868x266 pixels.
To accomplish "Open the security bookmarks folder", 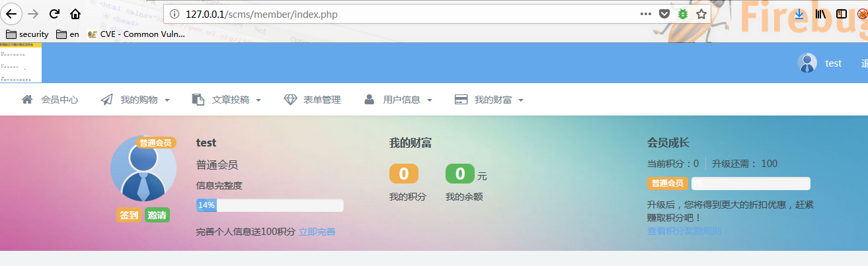I will point(26,34).
